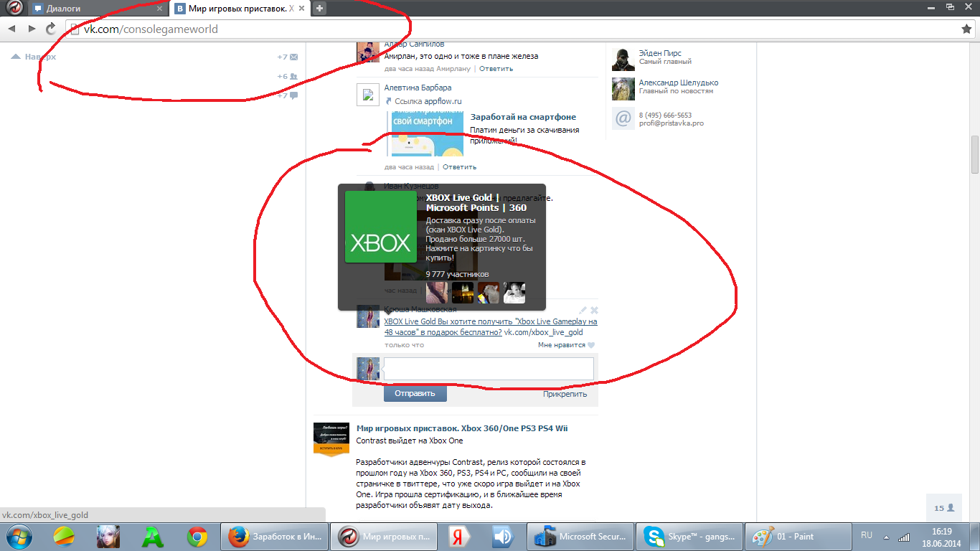Viewport: 980px width, 551px height.
Task: Open the Александр Шелудько contact name
Action: (x=679, y=83)
